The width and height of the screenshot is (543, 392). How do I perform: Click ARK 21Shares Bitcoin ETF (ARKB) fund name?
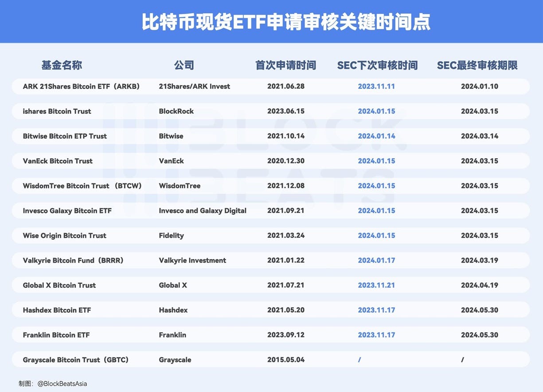click(x=82, y=86)
